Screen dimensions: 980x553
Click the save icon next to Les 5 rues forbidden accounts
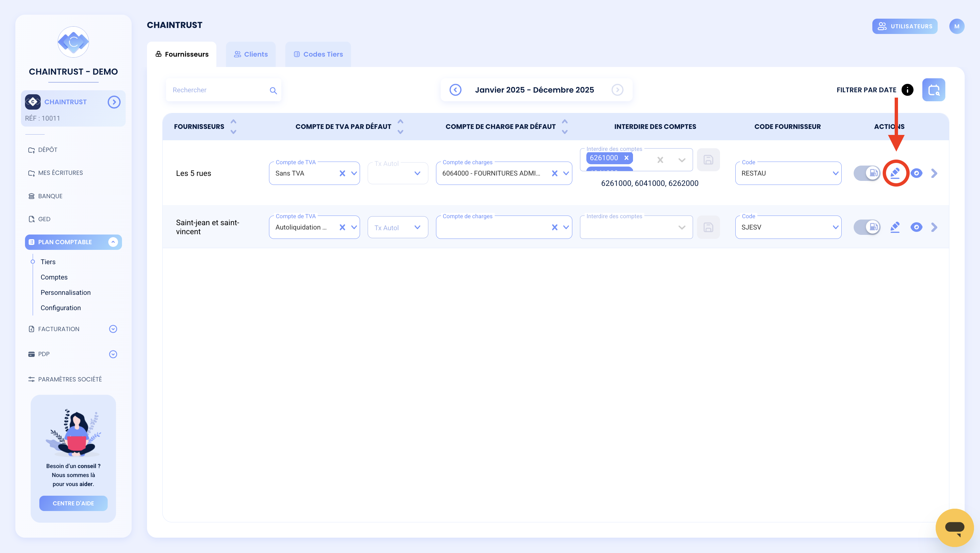(x=708, y=160)
